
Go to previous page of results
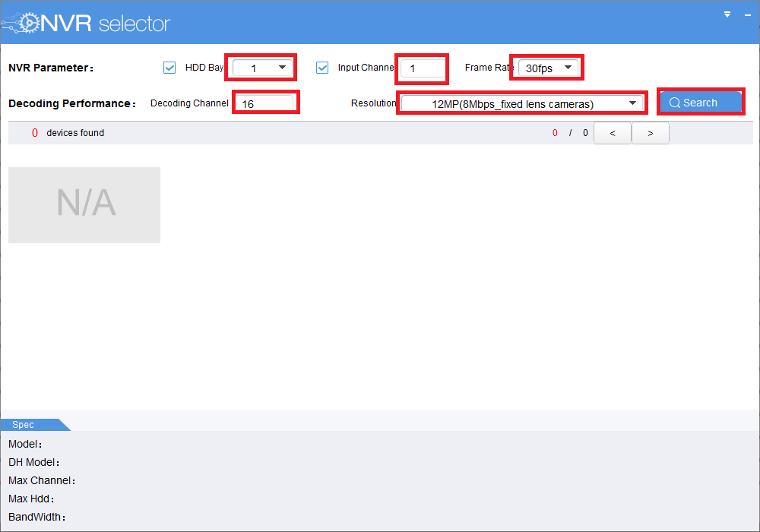(613, 133)
